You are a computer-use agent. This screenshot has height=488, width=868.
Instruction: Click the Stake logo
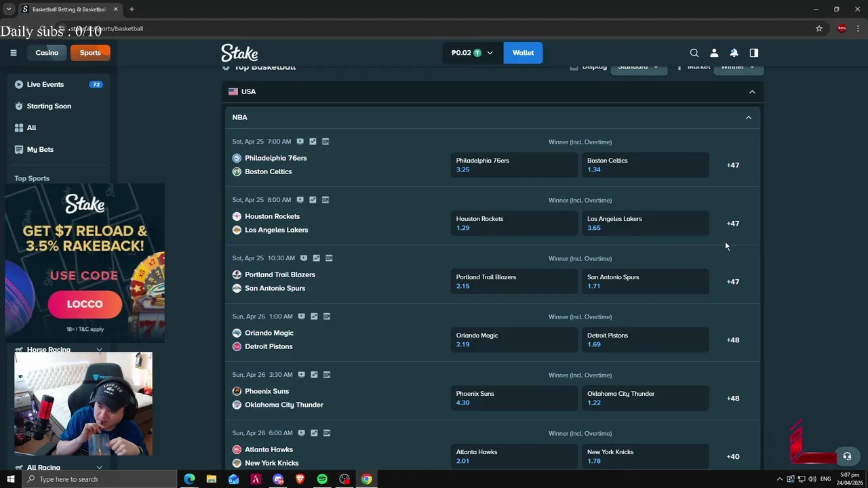point(239,53)
